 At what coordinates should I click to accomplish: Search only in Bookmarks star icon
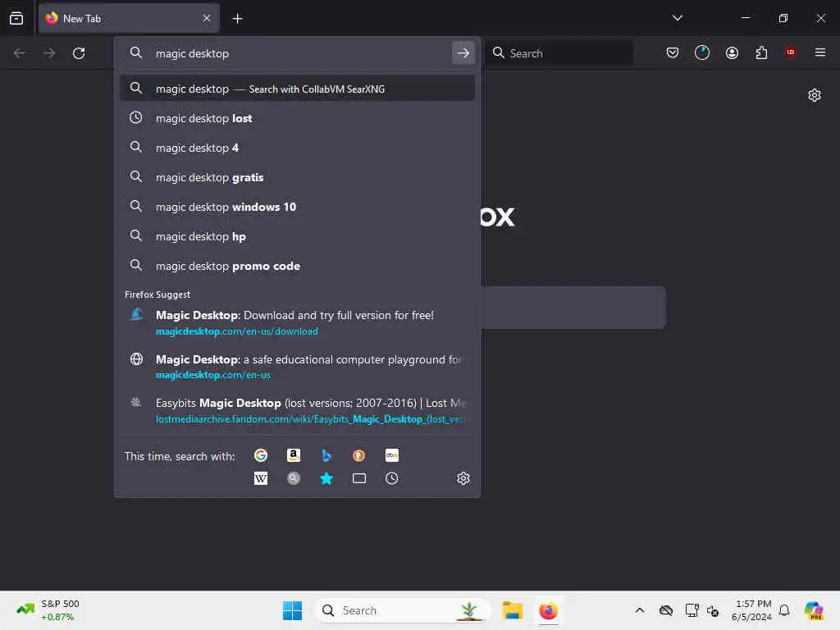tap(326, 478)
